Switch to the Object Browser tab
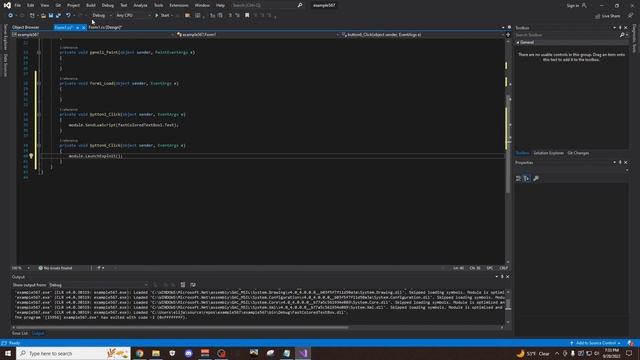Screen dimensions: 640x360 pos(25,27)
